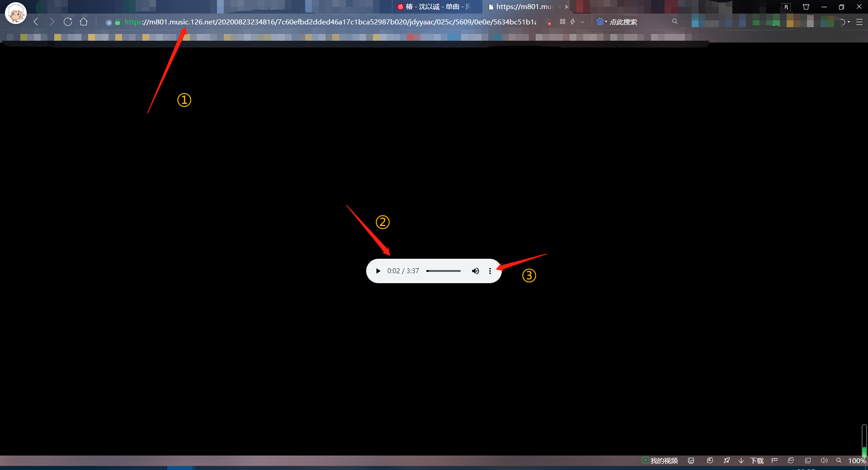Viewport: 868px width, 470px height.
Task: Click the flag-shaped icon in the status bar
Action: point(774,461)
